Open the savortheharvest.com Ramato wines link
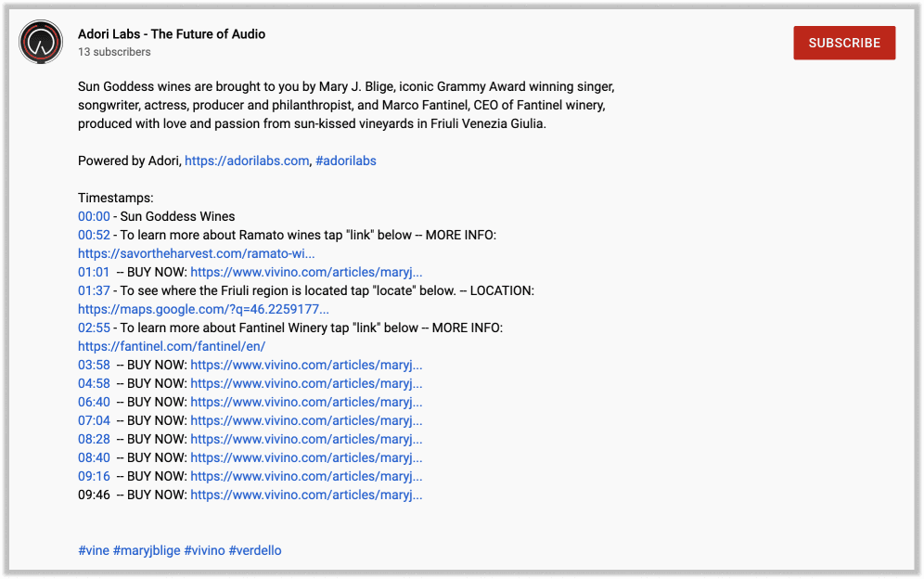This screenshot has height=579, width=924. (x=197, y=253)
